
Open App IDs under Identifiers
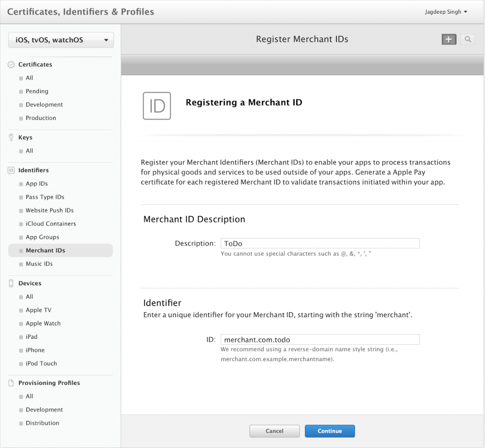(36, 183)
